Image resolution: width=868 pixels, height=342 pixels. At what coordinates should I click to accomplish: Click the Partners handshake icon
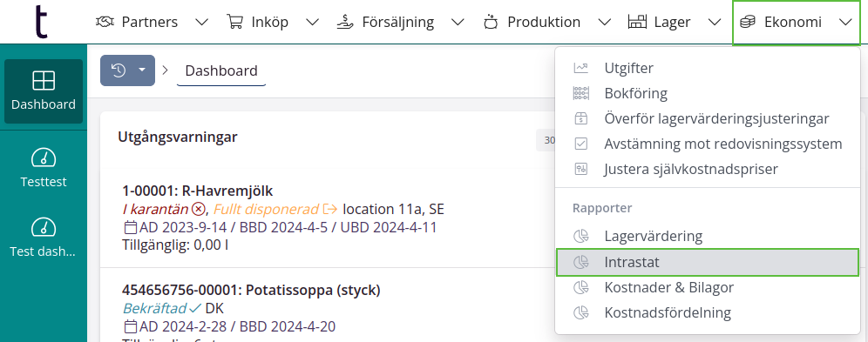pyautogui.click(x=105, y=22)
